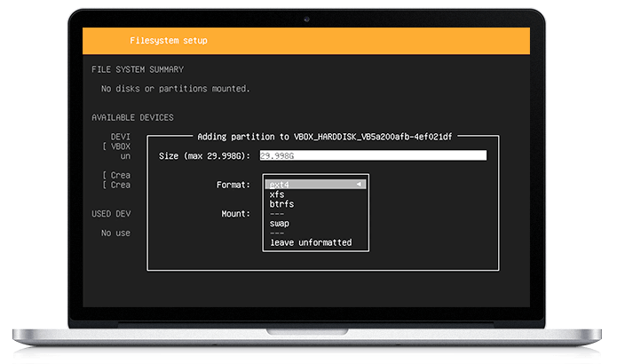Viewport: 617px width, 364px height.
Task: Click the FILE SYSTEM SUMMARY heading
Action: pos(138,69)
